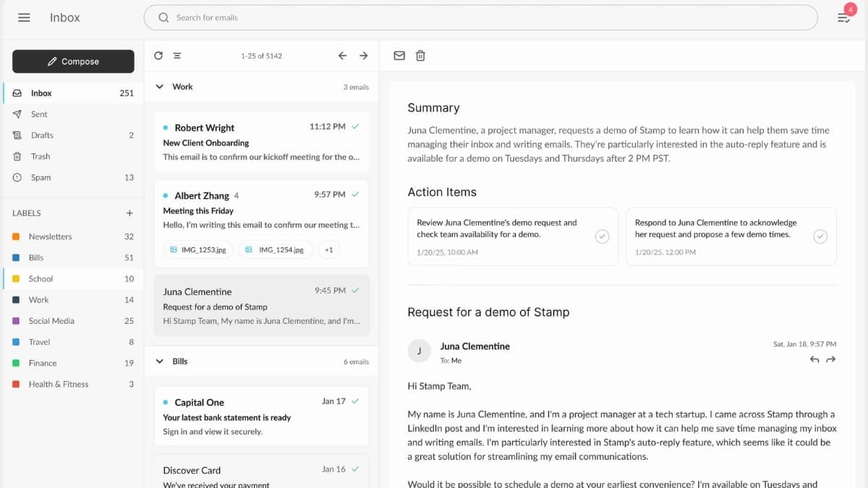
Task: Mark Discover Card email as done
Action: [355, 469]
